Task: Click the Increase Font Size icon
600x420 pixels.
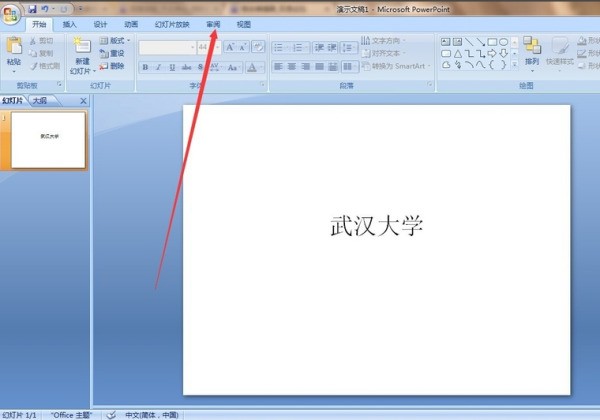Action: coord(230,46)
